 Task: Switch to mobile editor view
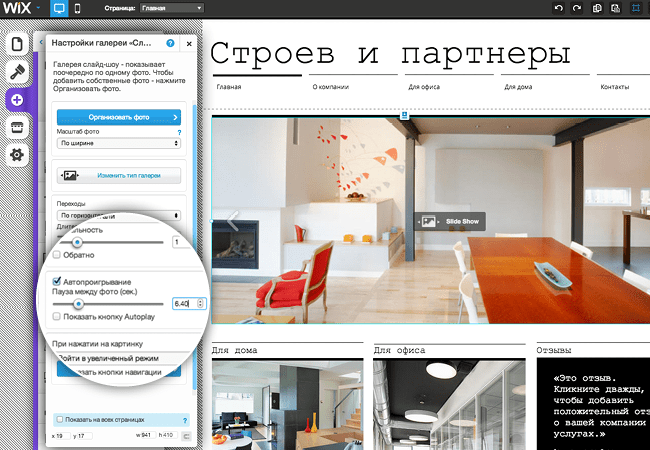[x=77, y=8]
